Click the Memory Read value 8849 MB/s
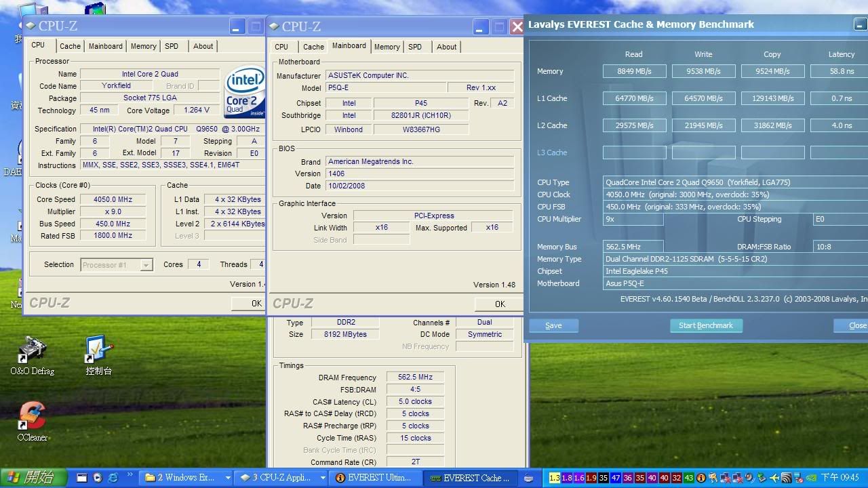The width and height of the screenshot is (868, 488). click(635, 71)
